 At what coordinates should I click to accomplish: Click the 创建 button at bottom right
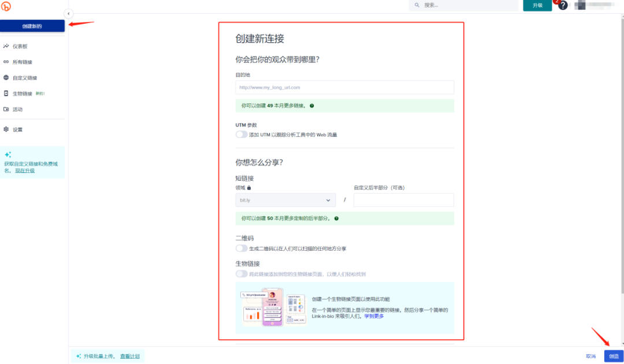[x=613, y=356]
